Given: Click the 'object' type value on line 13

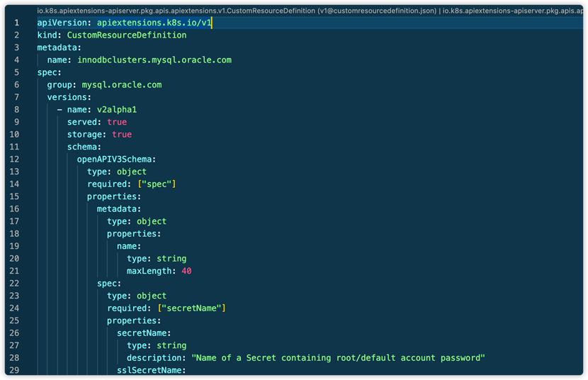Looking at the screenshot, I should point(132,172).
